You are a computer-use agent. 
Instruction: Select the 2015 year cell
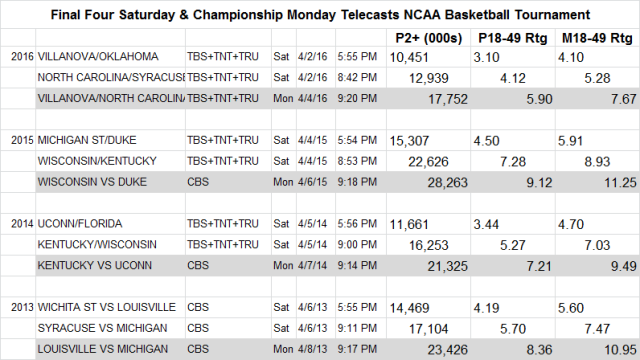[x=18, y=140]
